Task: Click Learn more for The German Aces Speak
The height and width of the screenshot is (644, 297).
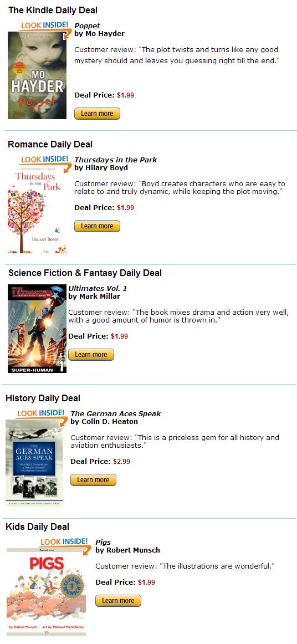Action: coord(93,480)
